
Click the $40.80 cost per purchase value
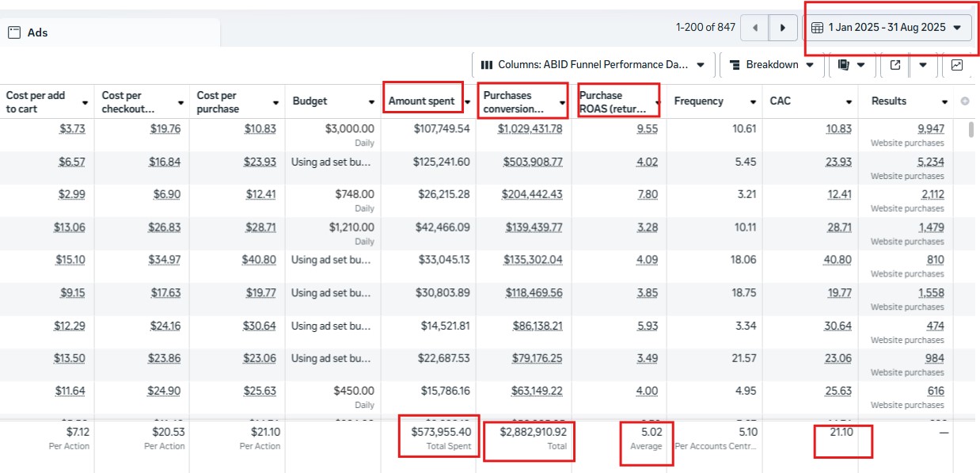[260, 260]
